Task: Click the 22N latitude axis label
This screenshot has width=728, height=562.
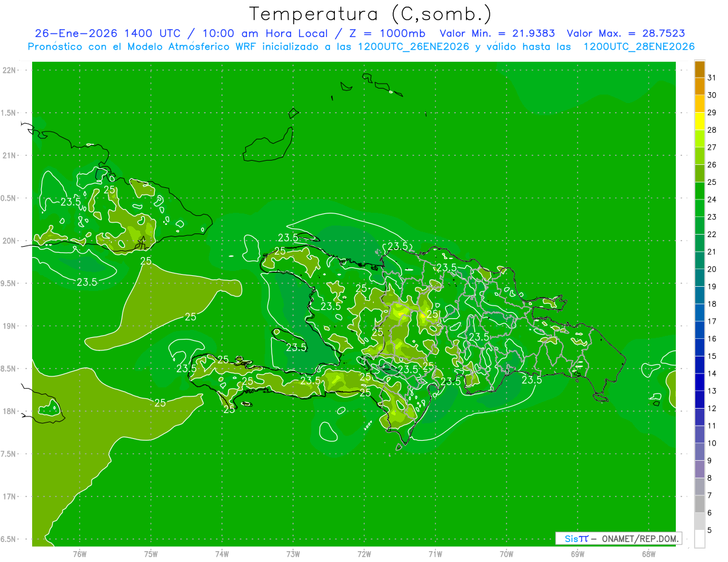Action: coord(10,70)
